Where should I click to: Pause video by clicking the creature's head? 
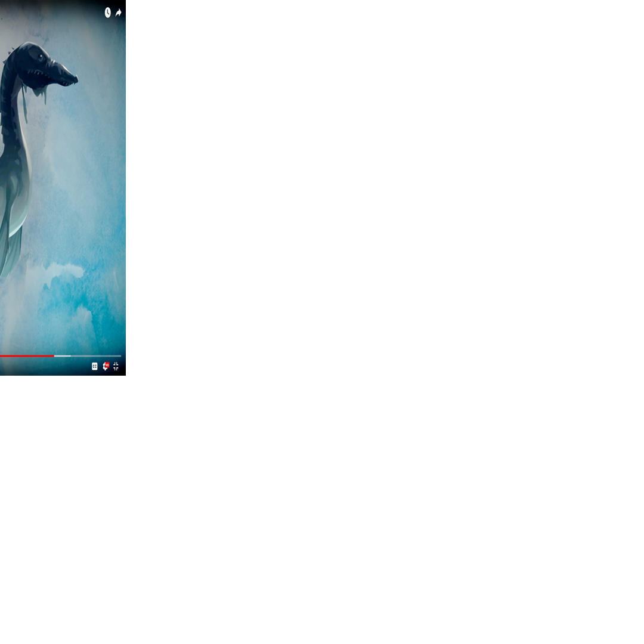click(36, 63)
